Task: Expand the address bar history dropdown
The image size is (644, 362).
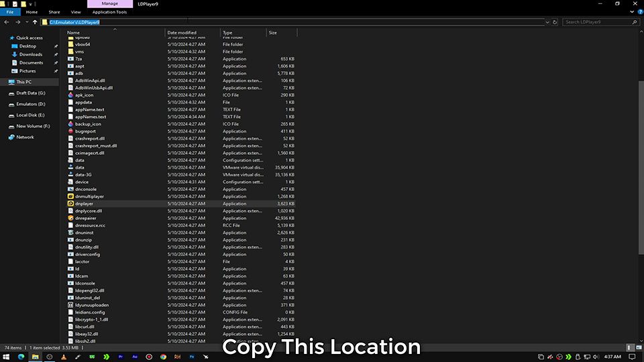Action: tap(547, 22)
